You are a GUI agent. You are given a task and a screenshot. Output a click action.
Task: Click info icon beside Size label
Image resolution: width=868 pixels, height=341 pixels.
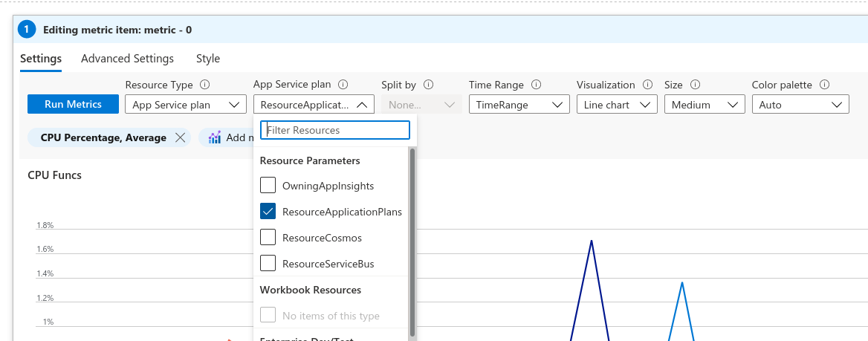click(695, 85)
